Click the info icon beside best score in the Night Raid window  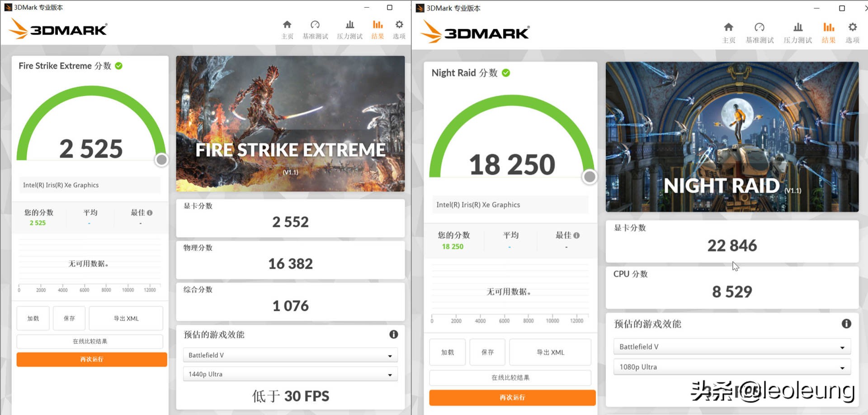coord(576,235)
